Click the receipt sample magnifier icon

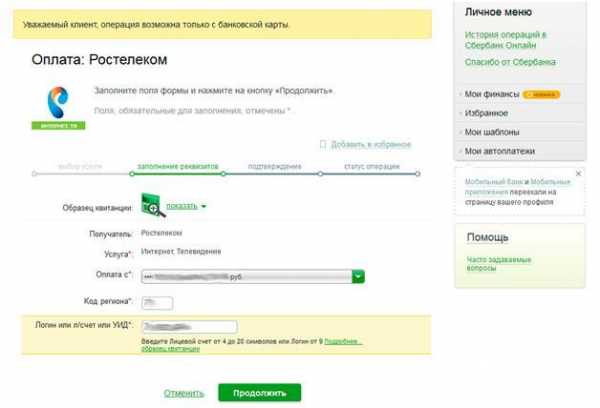pos(153,206)
